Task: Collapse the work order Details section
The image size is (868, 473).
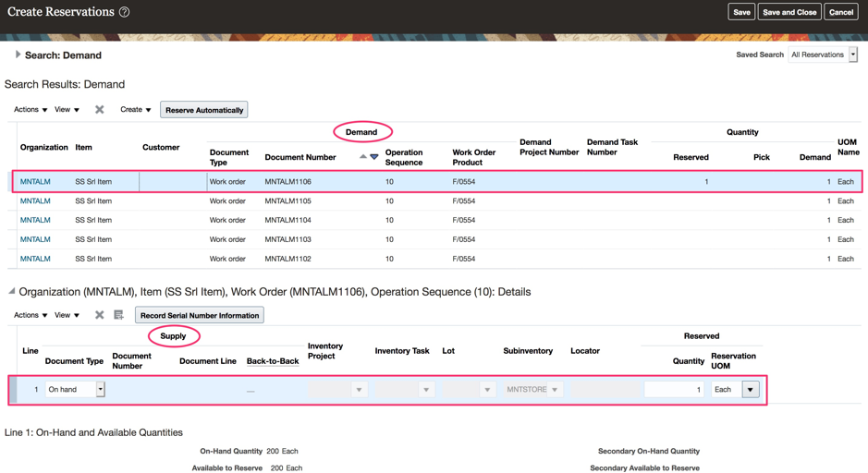Action: tap(11, 292)
